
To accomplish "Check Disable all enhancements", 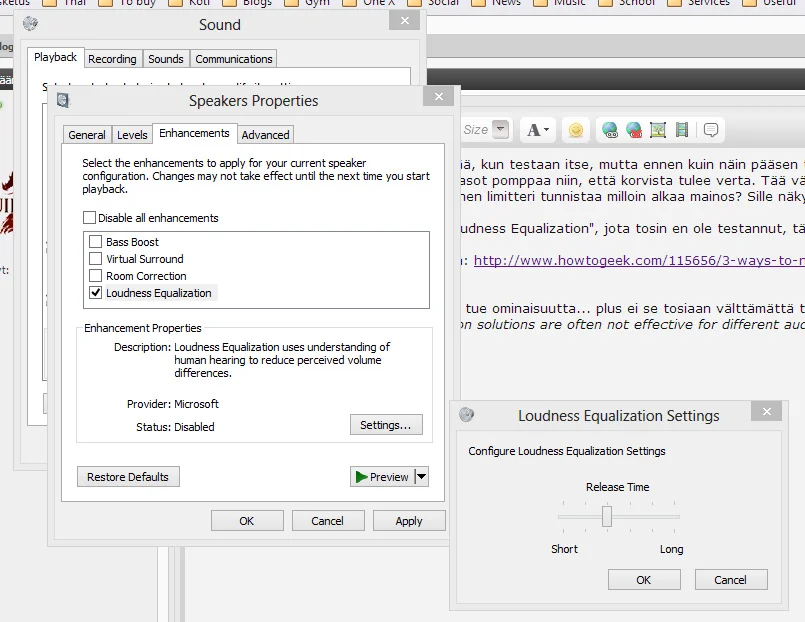I will [90, 218].
